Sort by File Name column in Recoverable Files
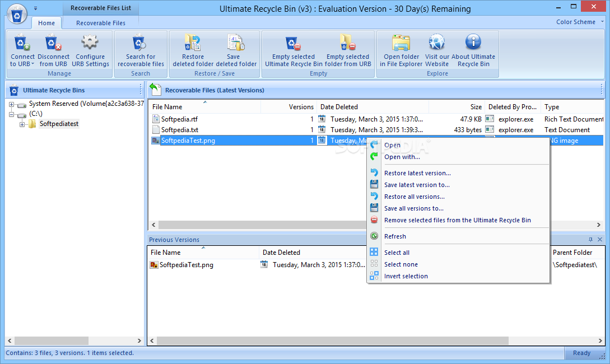Viewport: 610px width, 364px height. pos(204,106)
